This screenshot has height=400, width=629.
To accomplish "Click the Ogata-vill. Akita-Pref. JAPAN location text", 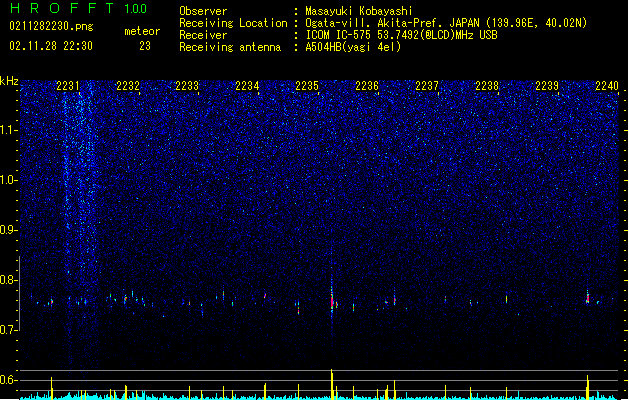I will tap(446, 23).
